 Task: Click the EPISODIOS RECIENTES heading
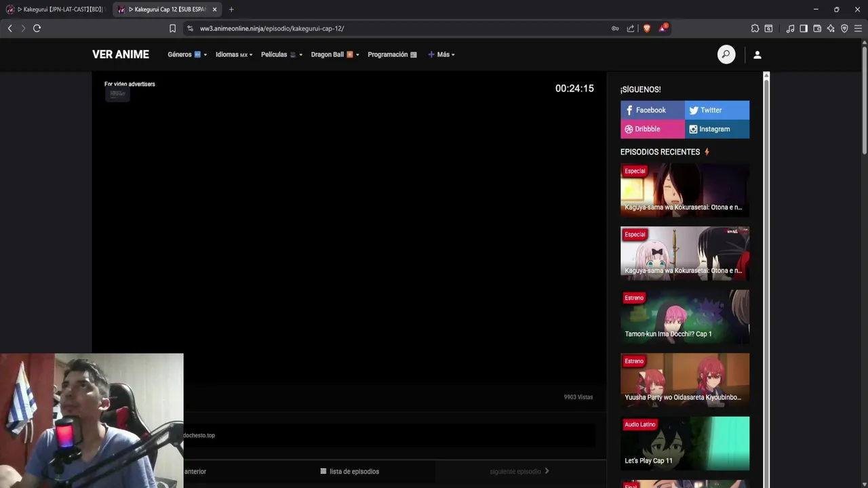click(660, 152)
